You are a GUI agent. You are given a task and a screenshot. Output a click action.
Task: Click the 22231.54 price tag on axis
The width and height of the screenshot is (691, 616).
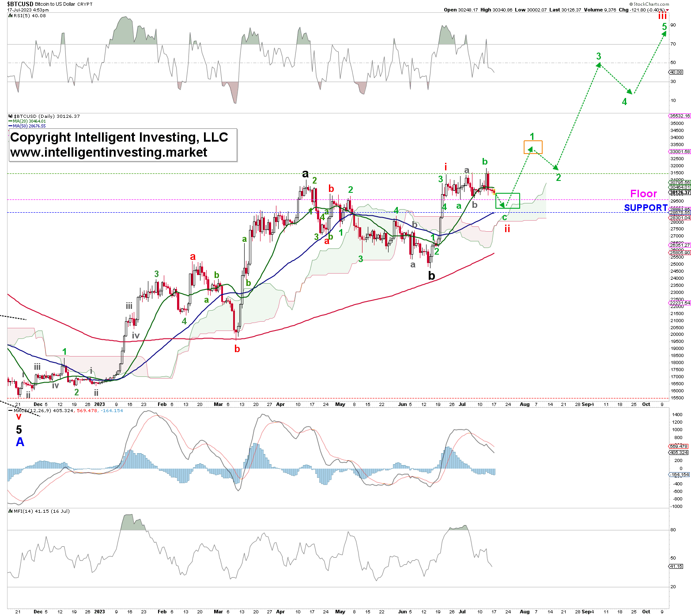coord(680,303)
